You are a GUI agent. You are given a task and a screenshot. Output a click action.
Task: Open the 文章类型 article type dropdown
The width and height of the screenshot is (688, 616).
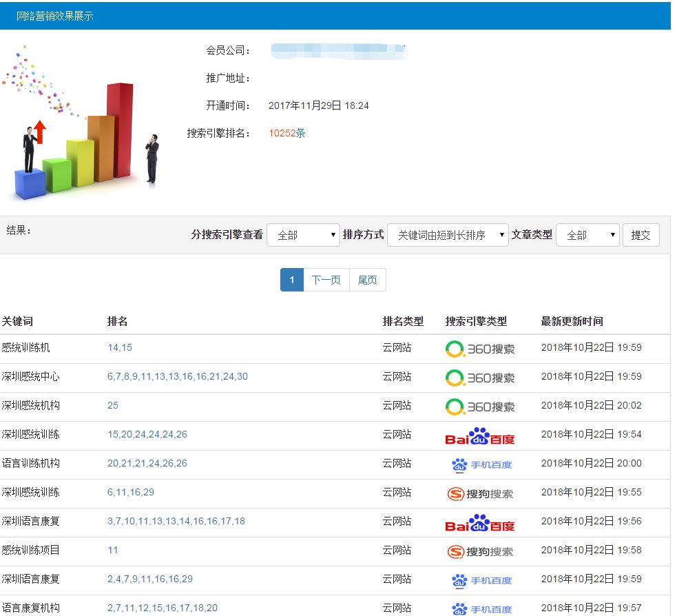[587, 235]
